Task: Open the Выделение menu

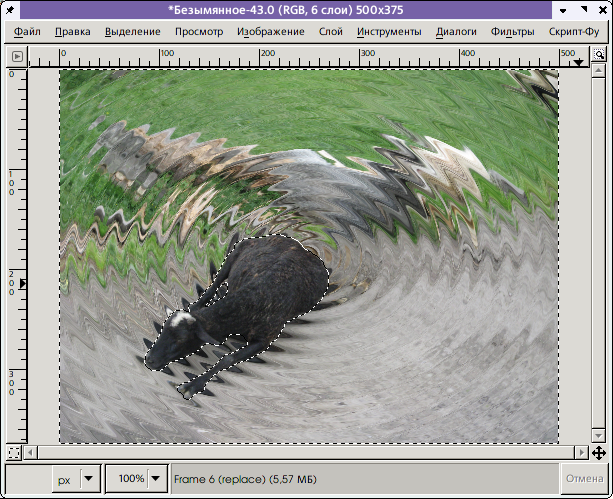Action: pos(132,31)
